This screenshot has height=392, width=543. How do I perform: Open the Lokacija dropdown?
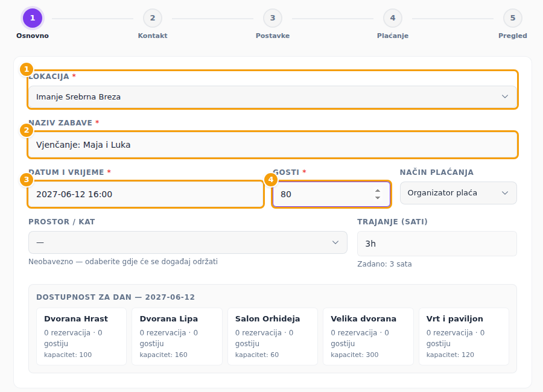[x=273, y=97]
